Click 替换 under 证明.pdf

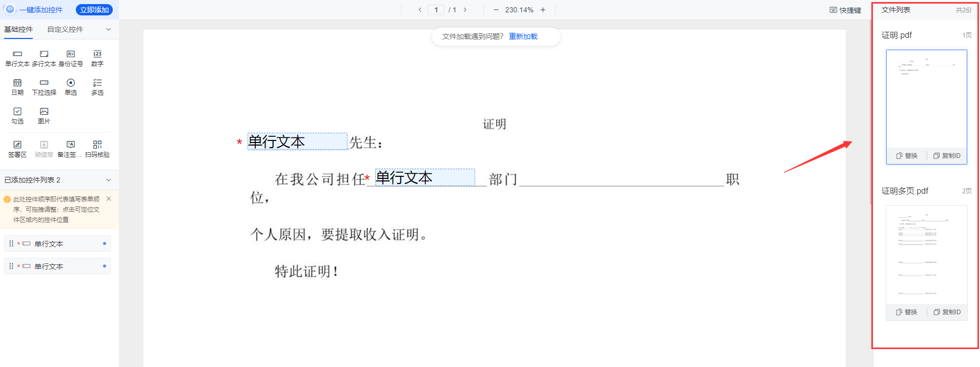(907, 156)
